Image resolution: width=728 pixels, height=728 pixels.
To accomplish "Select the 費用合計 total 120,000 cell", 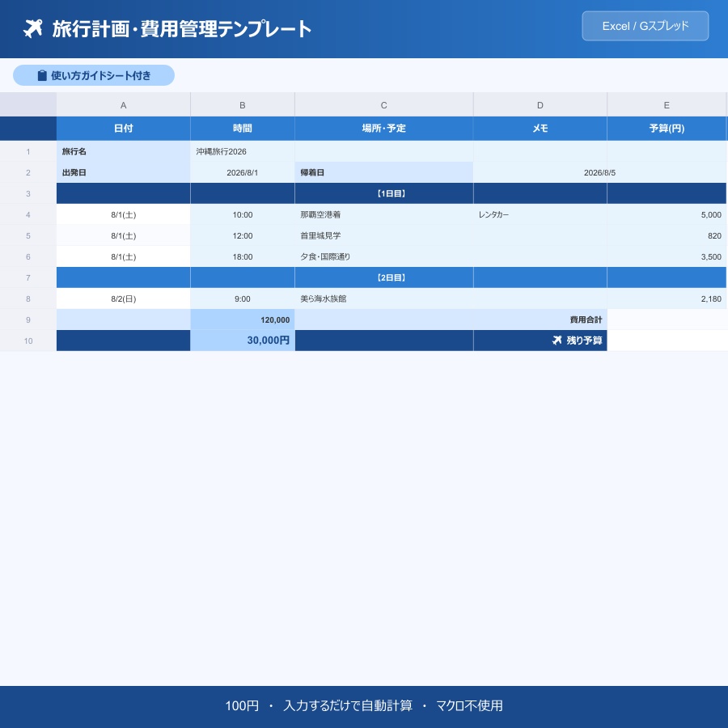I will point(242,320).
